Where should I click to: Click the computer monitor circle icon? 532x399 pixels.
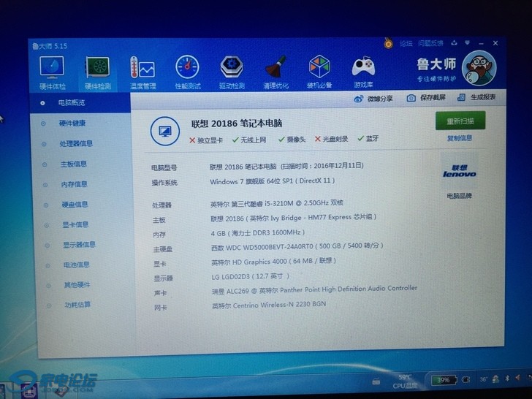165,132
